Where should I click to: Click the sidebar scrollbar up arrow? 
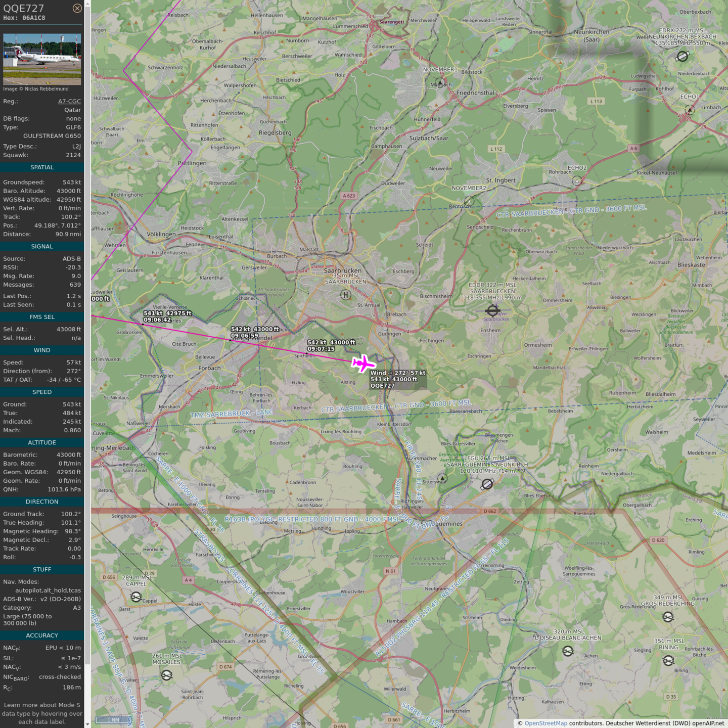tap(87, 4)
